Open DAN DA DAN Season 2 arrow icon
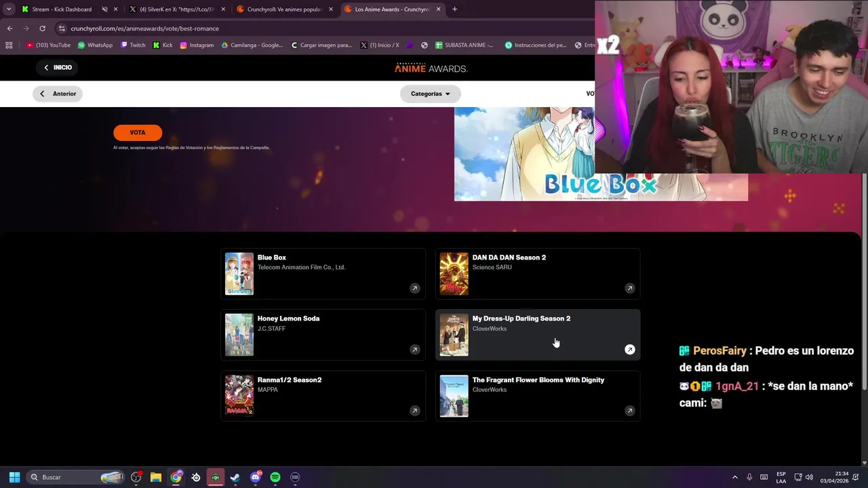The width and height of the screenshot is (868, 488). (629, 288)
